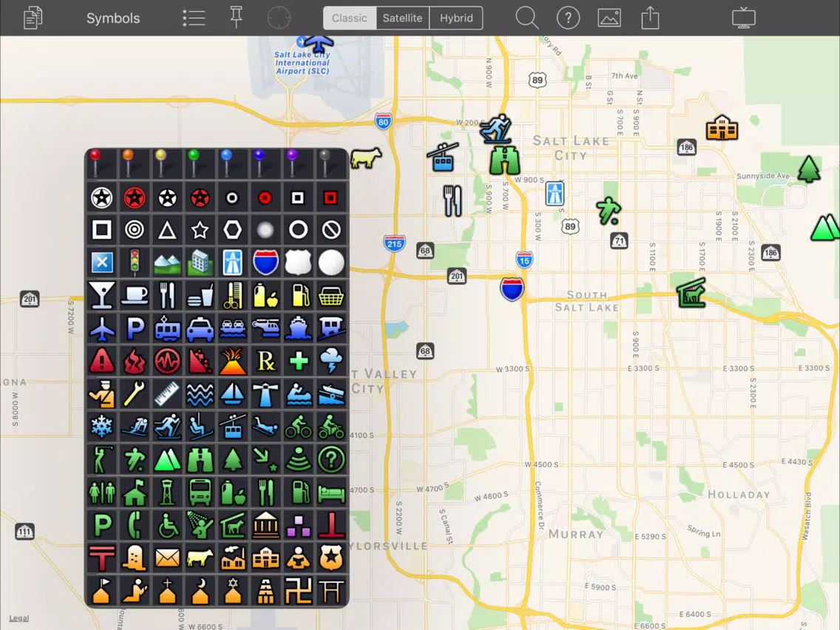Choose the gas pump yellow symbol

tap(299, 295)
